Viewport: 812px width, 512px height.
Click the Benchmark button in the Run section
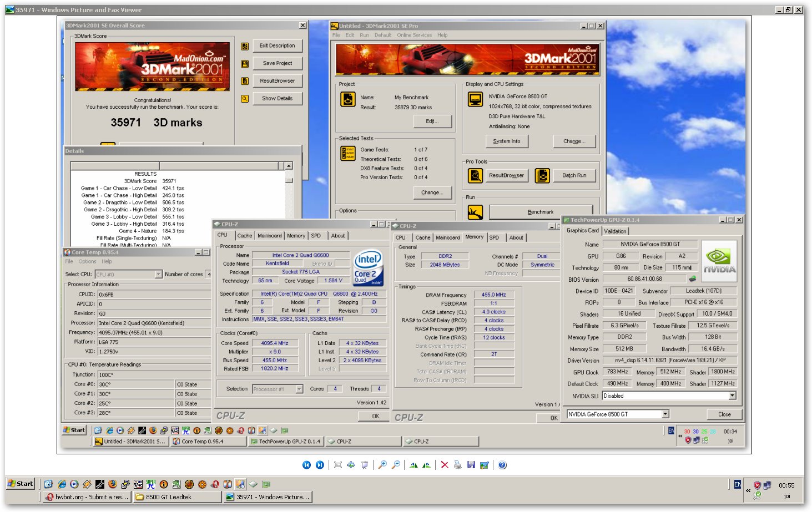[x=541, y=212]
